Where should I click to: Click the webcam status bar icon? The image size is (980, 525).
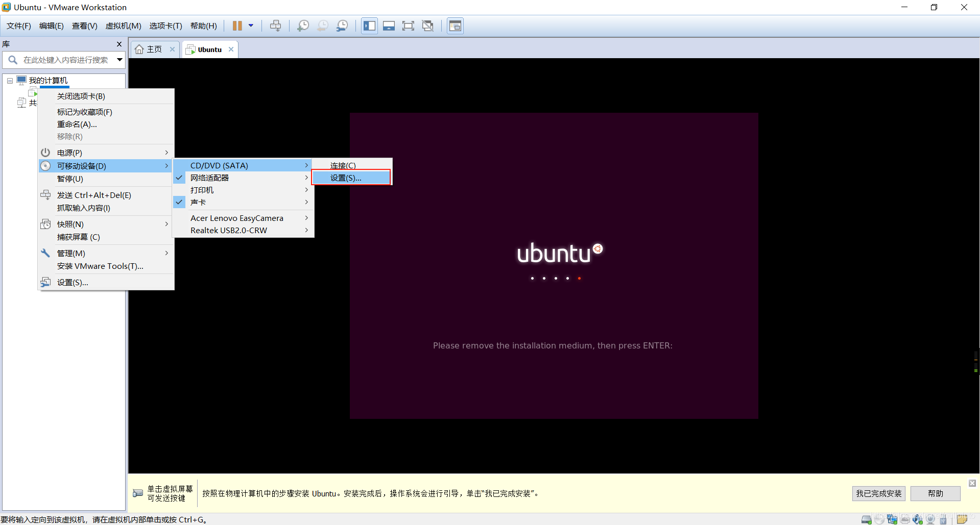tap(930, 519)
